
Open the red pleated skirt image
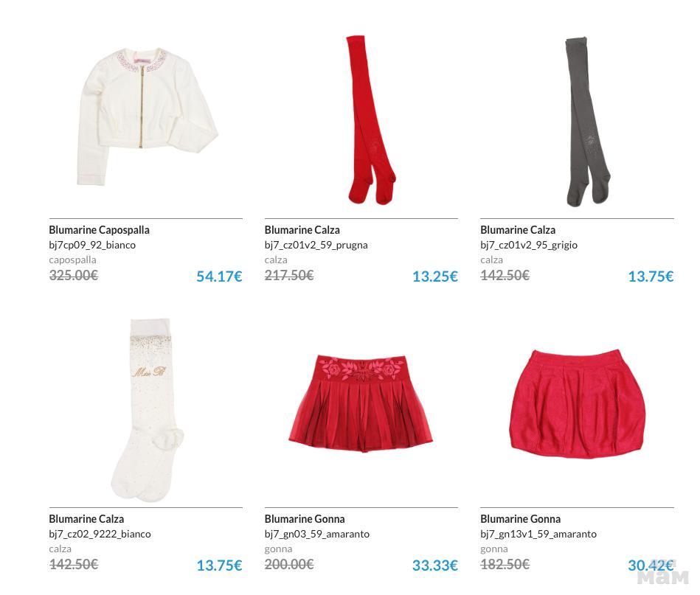click(x=361, y=403)
